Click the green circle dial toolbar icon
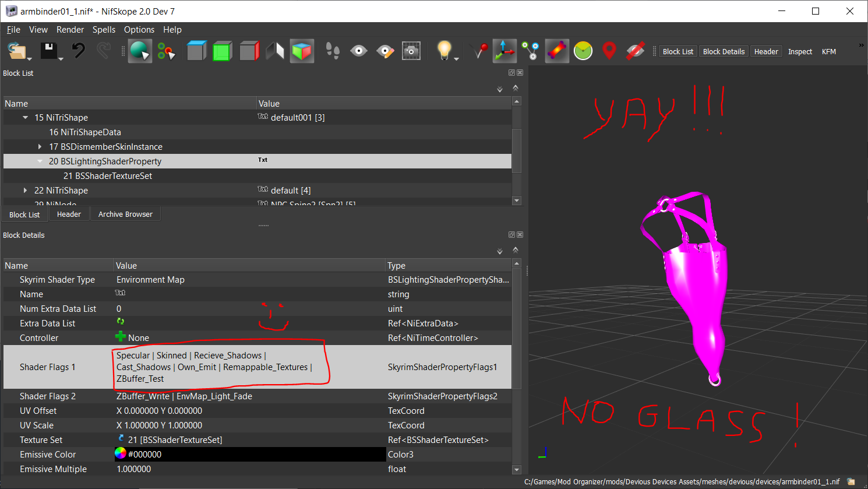868x489 pixels. (x=583, y=51)
